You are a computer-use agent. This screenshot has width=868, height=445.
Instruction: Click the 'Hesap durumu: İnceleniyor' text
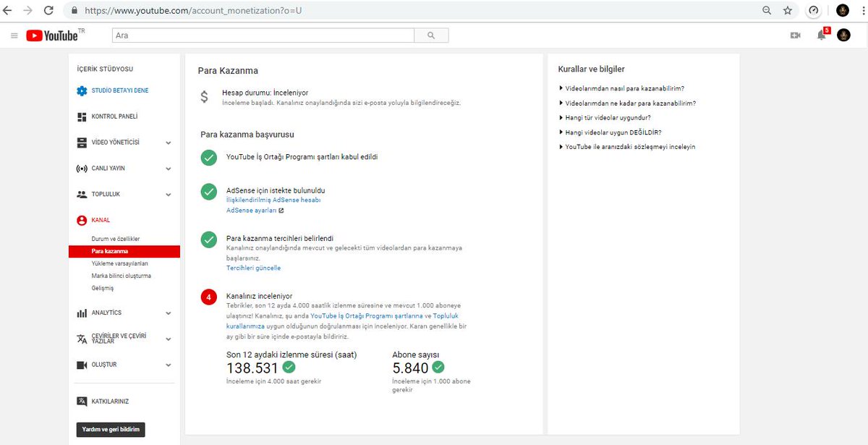265,93
